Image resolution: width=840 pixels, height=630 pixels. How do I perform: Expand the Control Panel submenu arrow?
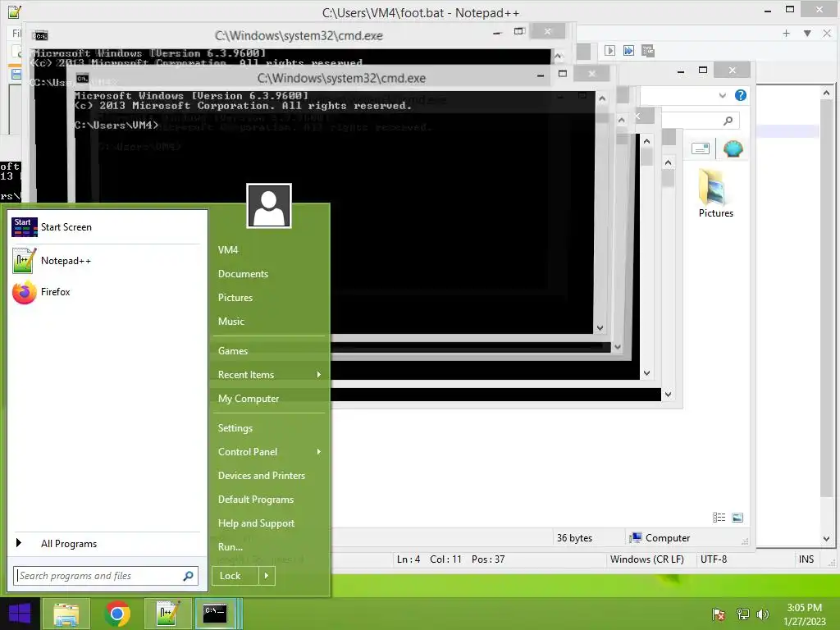(x=319, y=452)
